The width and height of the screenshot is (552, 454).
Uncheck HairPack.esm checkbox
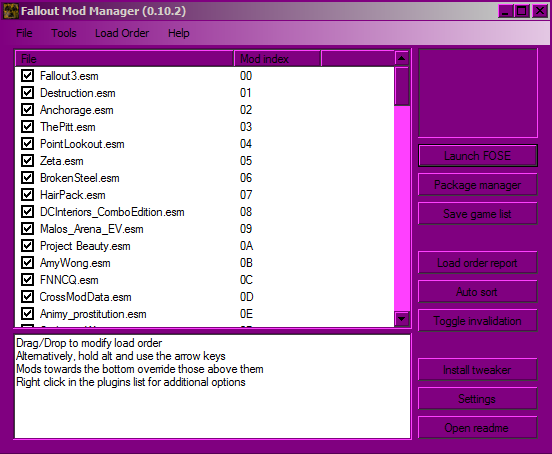27,195
